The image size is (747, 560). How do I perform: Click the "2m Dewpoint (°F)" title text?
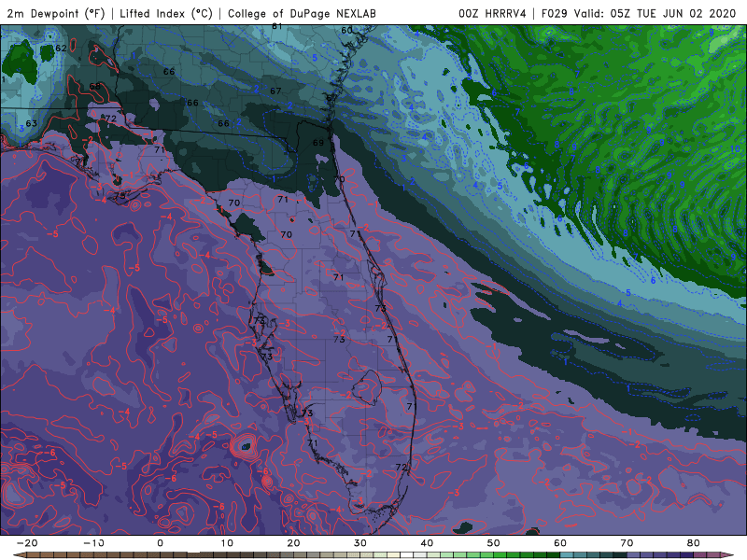(56, 14)
